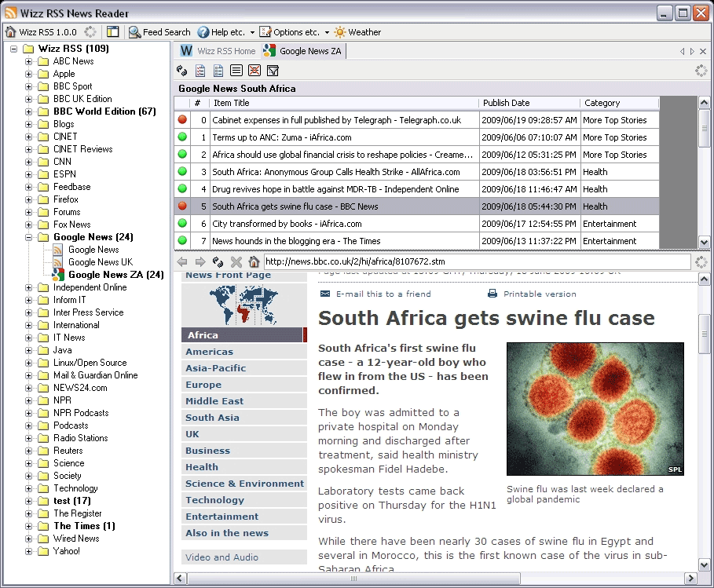Click the plain lines list view icon

[x=236, y=71]
